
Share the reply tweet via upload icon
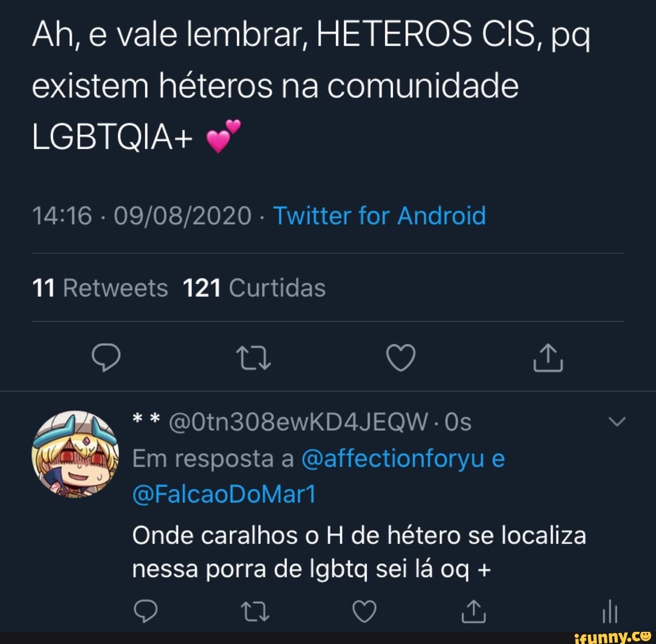474,611
